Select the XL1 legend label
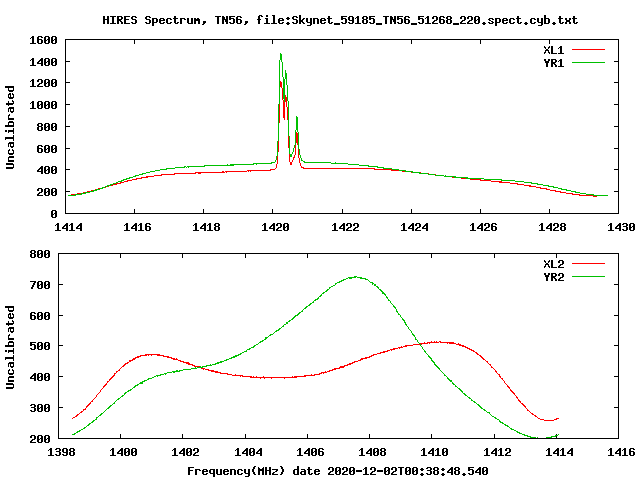The width and height of the screenshot is (640, 480). pos(553,50)
